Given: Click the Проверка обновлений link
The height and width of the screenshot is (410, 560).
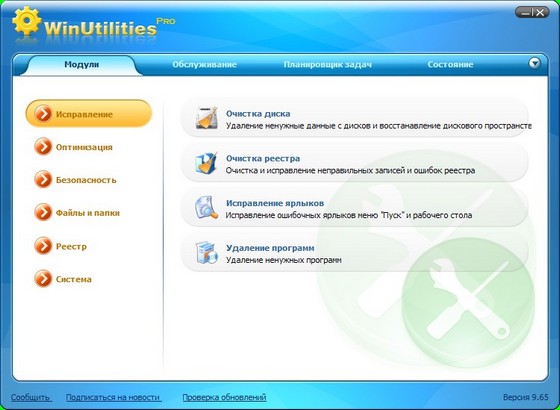Looking at the screenshot, I should pos(224,397).
